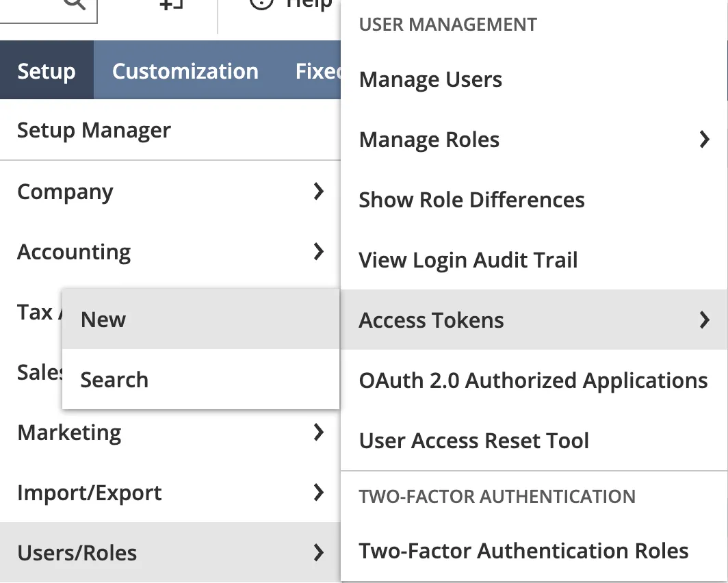Open Two-Factor Authentication Roles
The height and width of the screenshot is (583, 728).
pyautogui.click(x=534, y=551)
